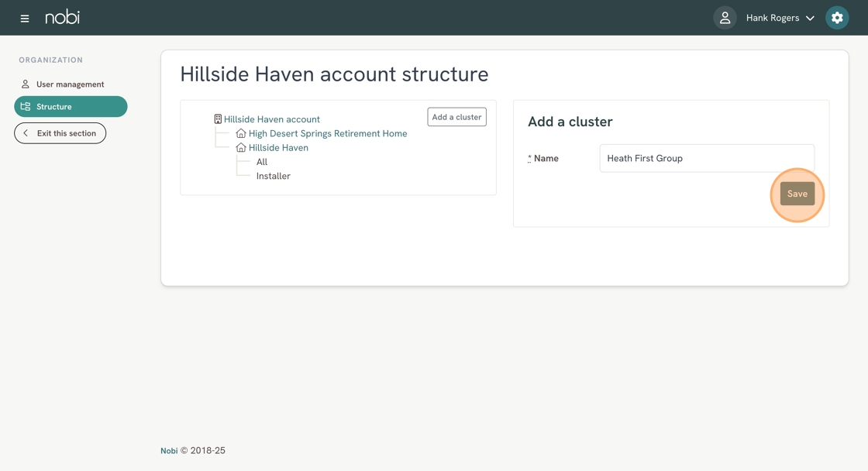Click the user avatar icon
This screenshot has width=868, height=471.
(x=725, y=18)
